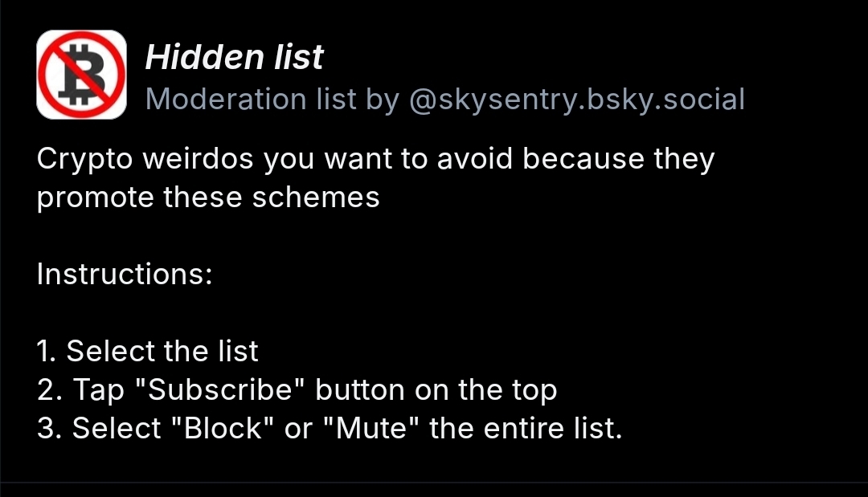Click the word "because" in the description
868x497 pixels.
pyautogui.click(x=583, y=159)
